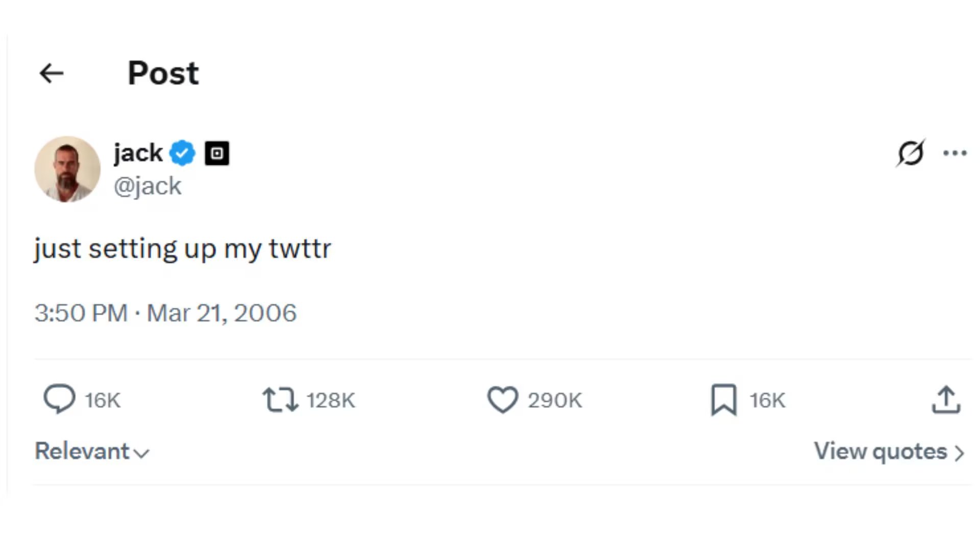Image resolution: width=980 pixels, height=551 pixels.
Task: Open the Relevant sort dropdown
Action: point(92,452)
